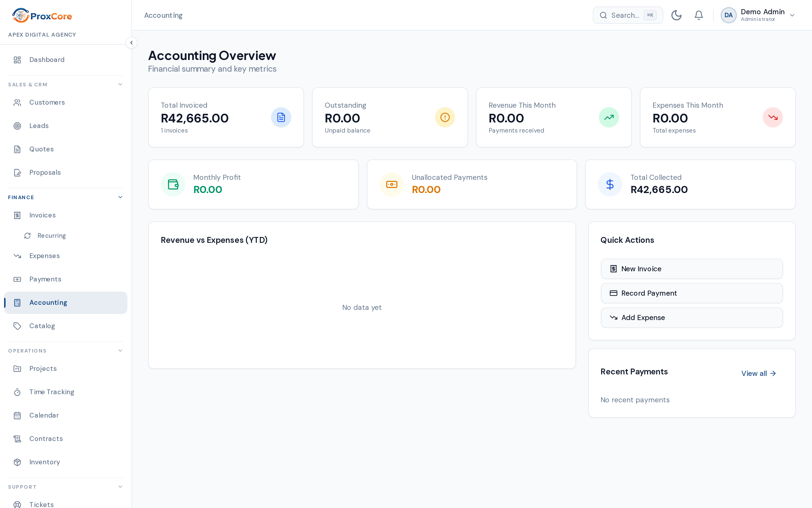Click the New Invoice quick action

pos(691,269)
